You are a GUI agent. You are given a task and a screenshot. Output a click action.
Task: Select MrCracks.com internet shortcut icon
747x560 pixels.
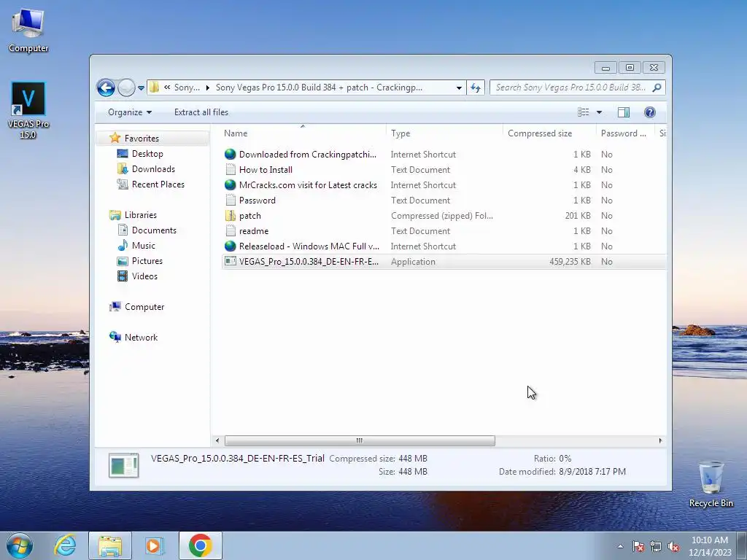coord(230,184)
